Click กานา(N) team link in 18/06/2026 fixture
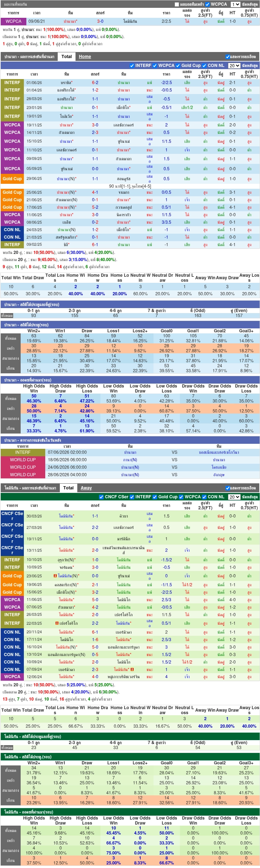 point(130,460)
